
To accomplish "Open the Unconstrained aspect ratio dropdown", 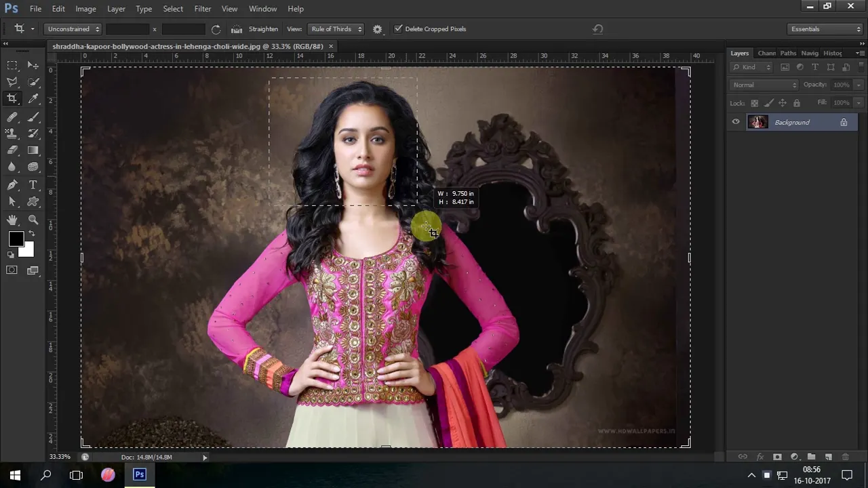I will point(74,29).
